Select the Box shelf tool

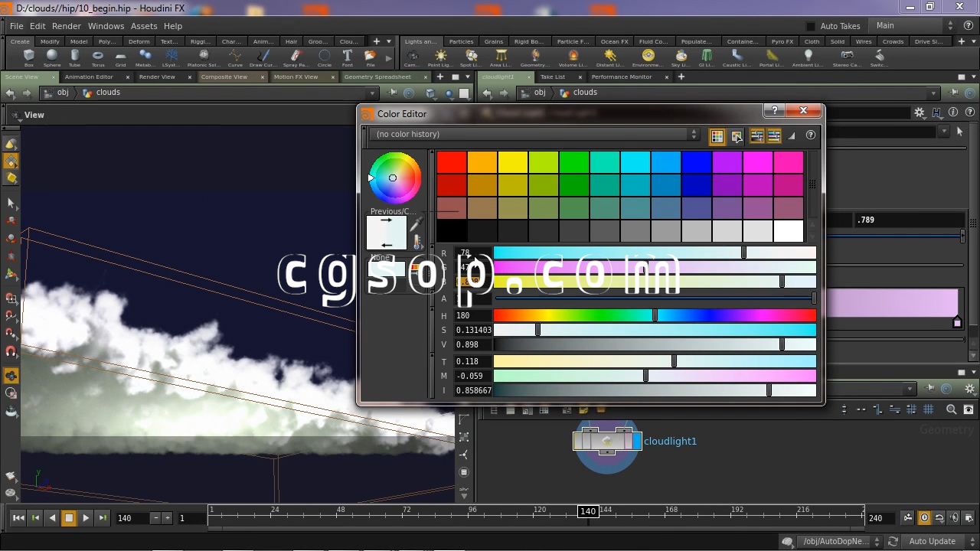tap(29, 58)
